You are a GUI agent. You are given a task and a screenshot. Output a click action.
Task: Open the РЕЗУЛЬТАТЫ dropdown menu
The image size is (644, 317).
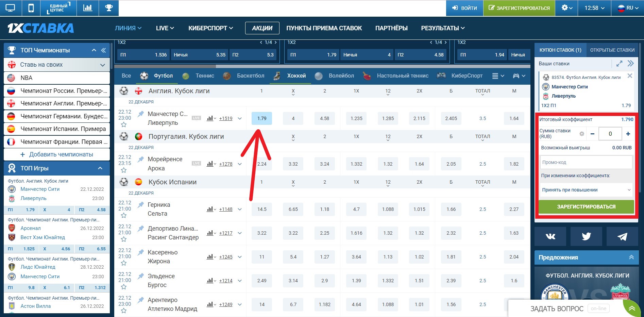pos(443,28)
